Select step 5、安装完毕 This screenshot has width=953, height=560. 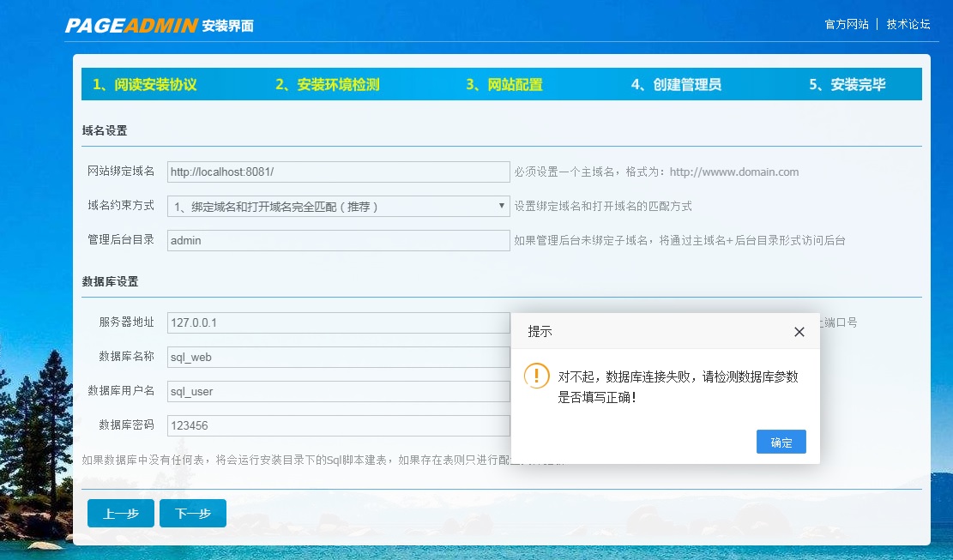(x=847, y=85)
